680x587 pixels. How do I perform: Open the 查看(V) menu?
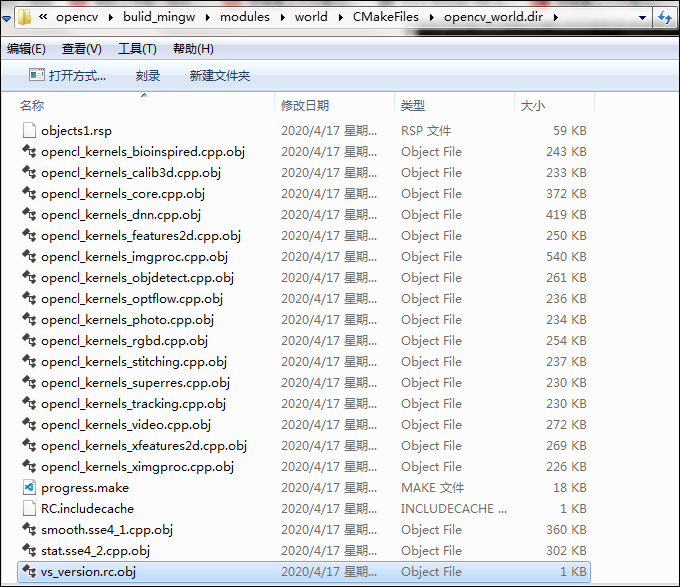82,49
